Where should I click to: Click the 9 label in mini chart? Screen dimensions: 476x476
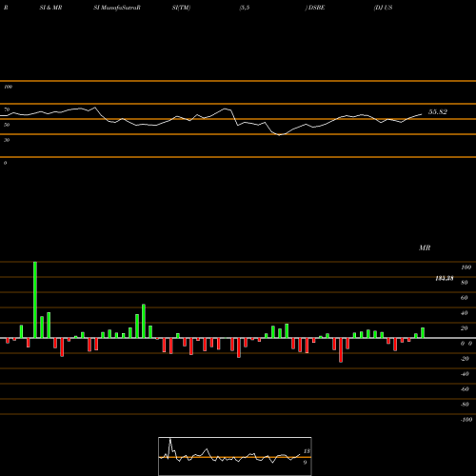[x=305, y=463]
